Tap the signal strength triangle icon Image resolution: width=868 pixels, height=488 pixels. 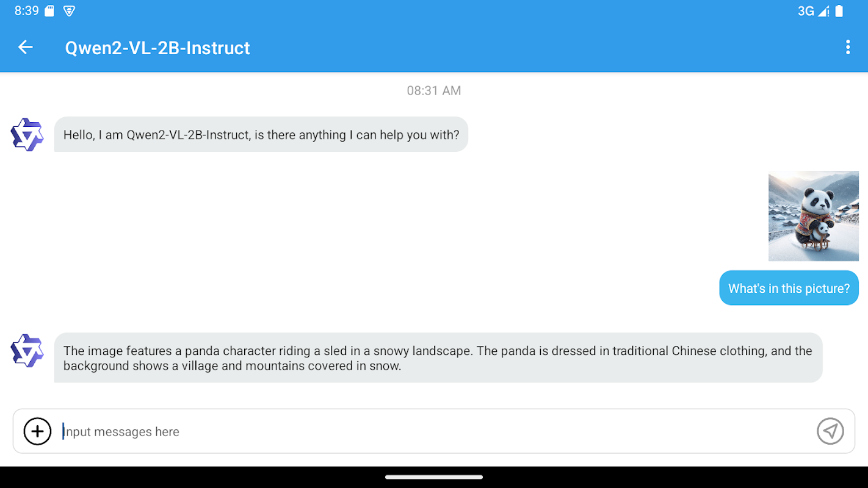823,11
